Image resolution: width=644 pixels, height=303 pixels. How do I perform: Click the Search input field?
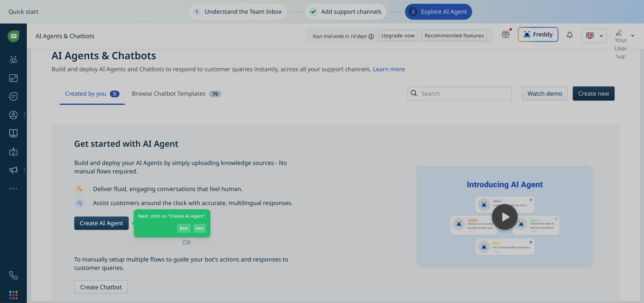[x=465, y=94]
